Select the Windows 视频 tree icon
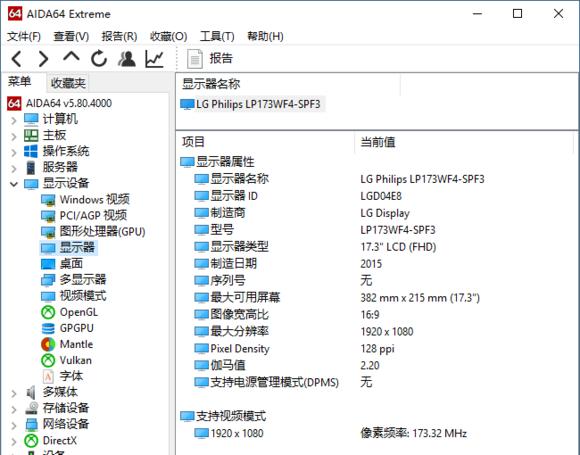The height and width of the screenshot is (455, 580). pyautogui.click(x=48, y=200)
